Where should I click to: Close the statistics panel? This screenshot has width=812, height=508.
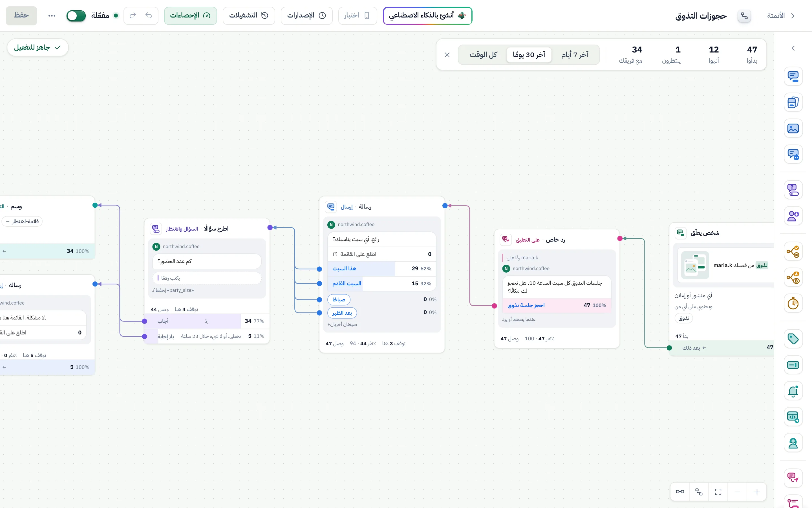(x=447, y=55)
